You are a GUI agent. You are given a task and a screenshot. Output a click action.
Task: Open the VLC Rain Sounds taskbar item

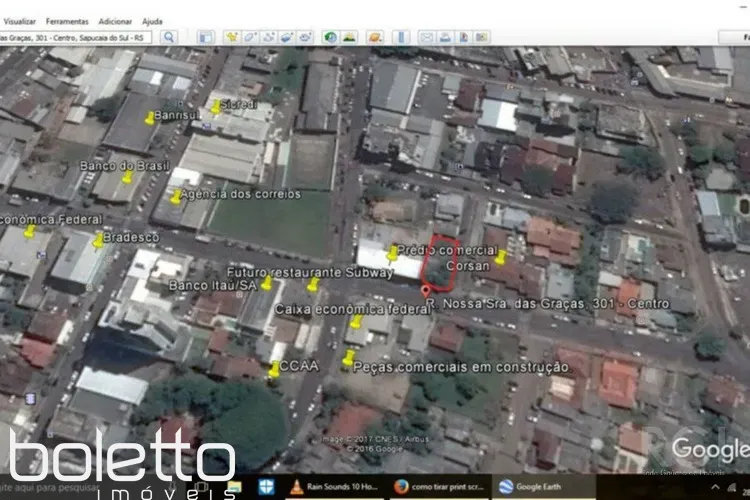[330, 487]
